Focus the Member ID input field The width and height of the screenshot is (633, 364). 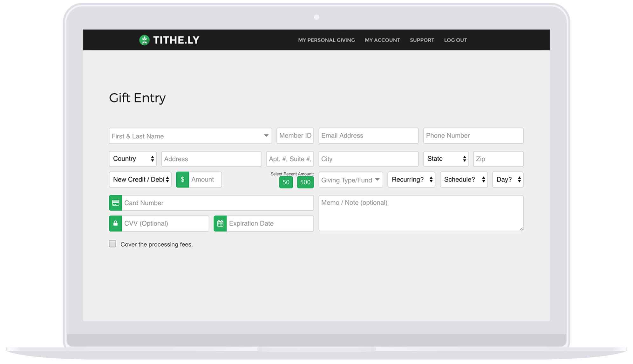[295, 136]
